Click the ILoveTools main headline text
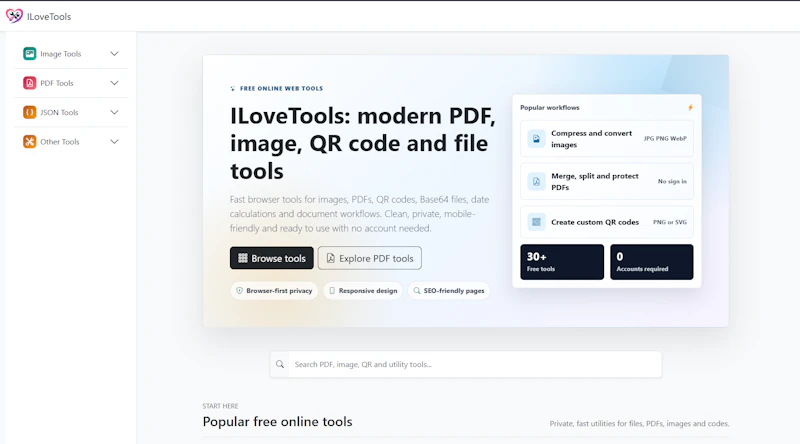Viewport: 800px width, 444px height. point(363,143)
